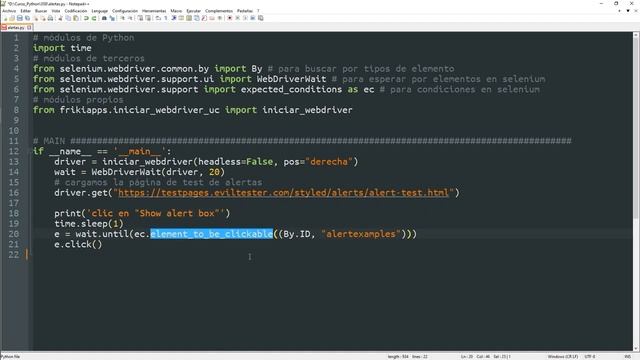The image size is (640, 360).
Task: Click the word WebDriverWait on line 14
Action: pyautogui.click(x=128, y=172)
